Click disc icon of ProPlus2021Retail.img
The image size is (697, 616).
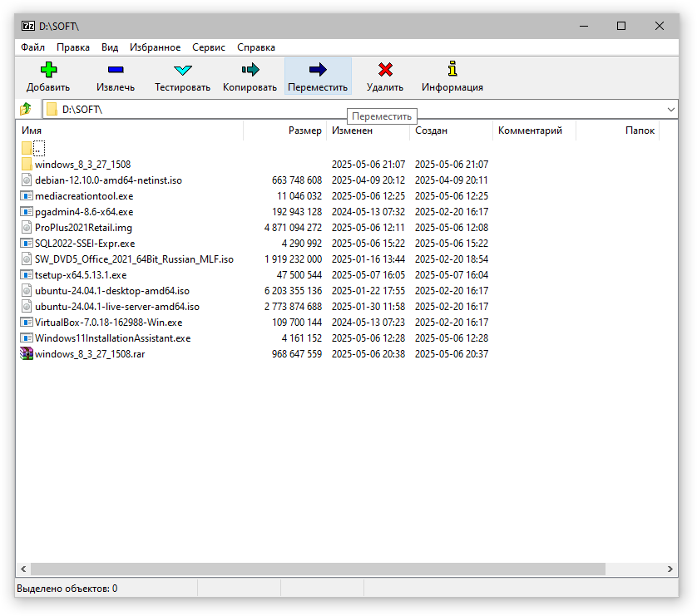[x=27, y=228]
